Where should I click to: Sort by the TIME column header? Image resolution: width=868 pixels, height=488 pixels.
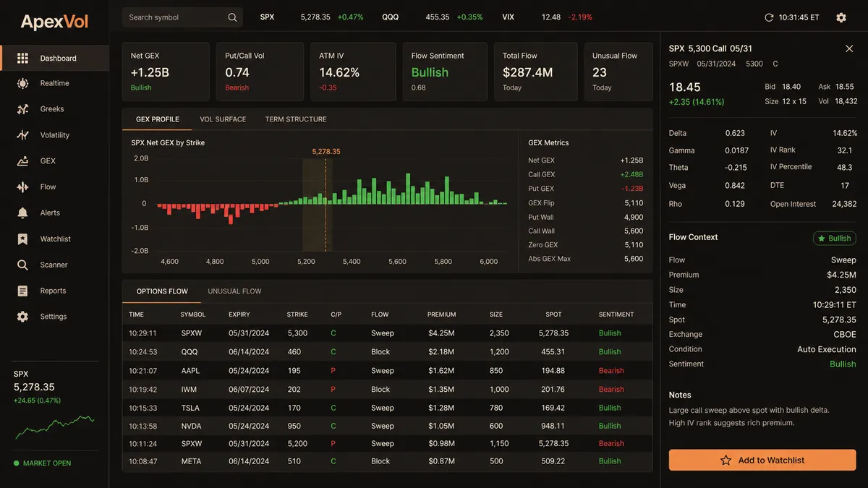coord(137,314)
